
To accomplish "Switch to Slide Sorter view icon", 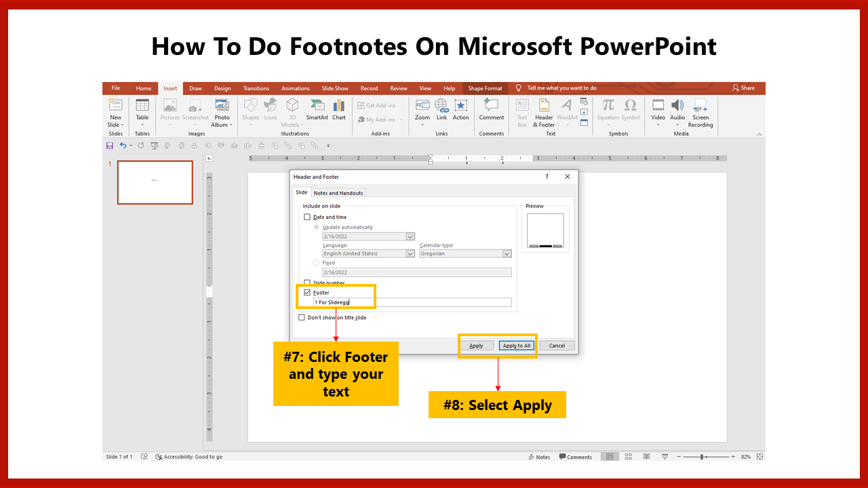I will point(628,457).
